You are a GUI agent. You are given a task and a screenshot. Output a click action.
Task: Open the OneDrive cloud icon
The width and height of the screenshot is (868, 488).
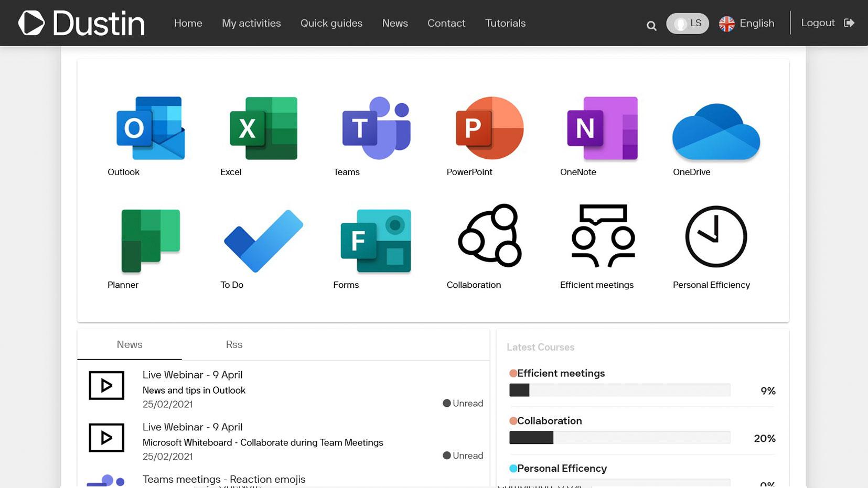tap(716, 132)
